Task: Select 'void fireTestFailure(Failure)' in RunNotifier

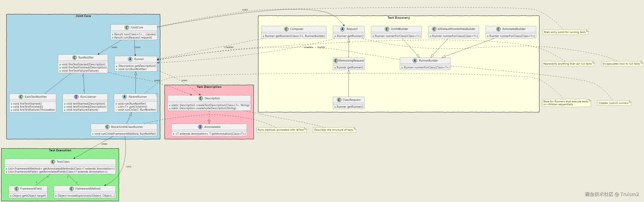Action: coord(80,71)
